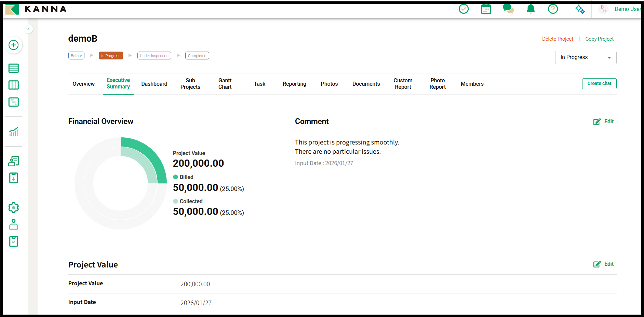Open the In Progress status dropdown
The image size is (644, 317).
pyautogui.click(x=585, y=57)
